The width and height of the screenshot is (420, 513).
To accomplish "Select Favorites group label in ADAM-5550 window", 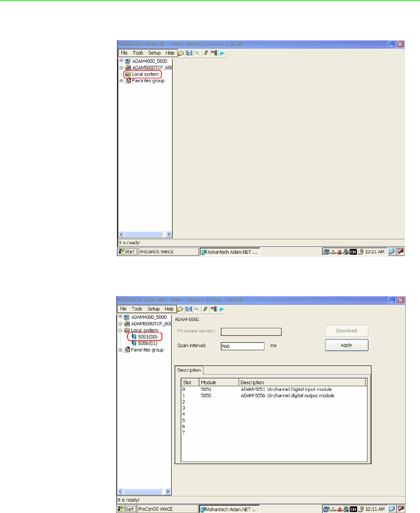I will pos(147,350).
